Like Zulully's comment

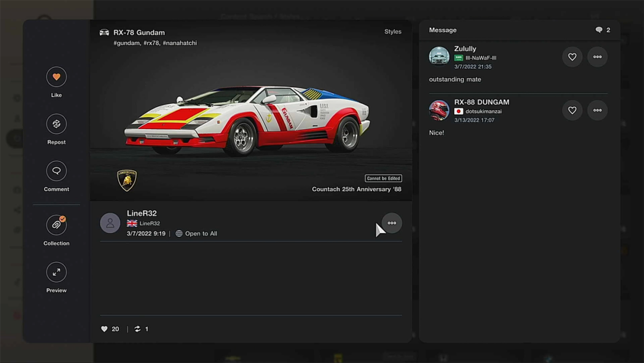tap(572, 57)
